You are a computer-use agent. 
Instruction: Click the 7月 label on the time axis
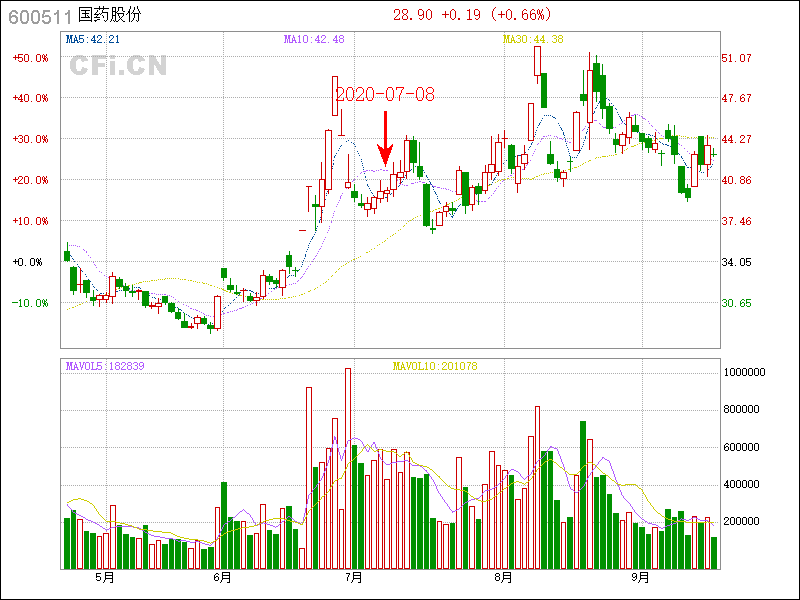pyautogui.click(x=352, y=578)
